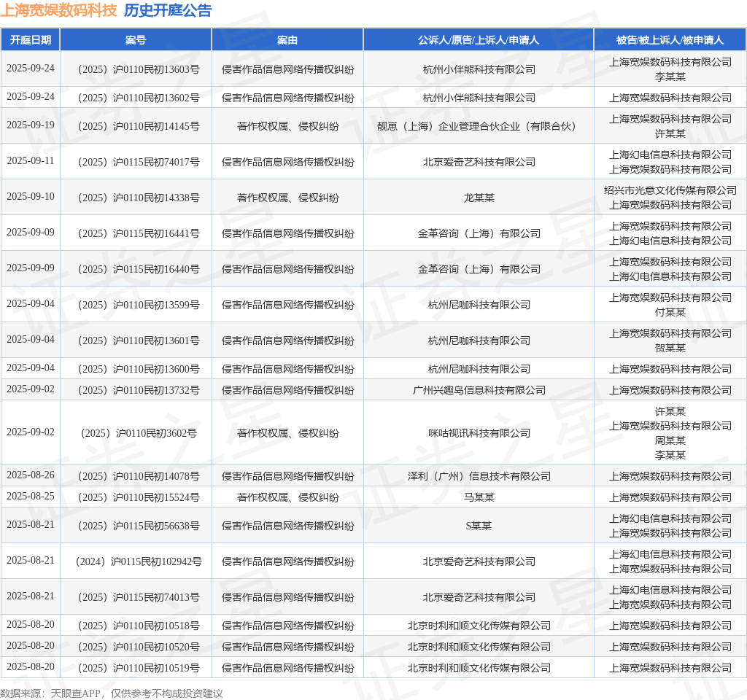
Task: Click date 2025-09-19
Action: [x=31, y=125]
